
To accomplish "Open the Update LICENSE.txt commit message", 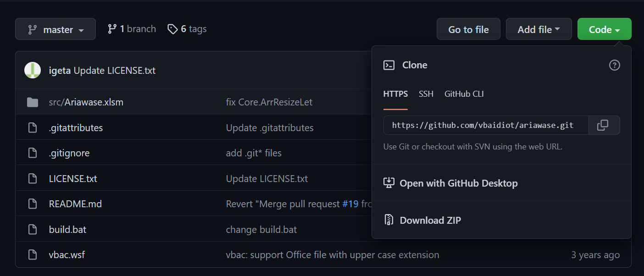I will click(114, 71).
